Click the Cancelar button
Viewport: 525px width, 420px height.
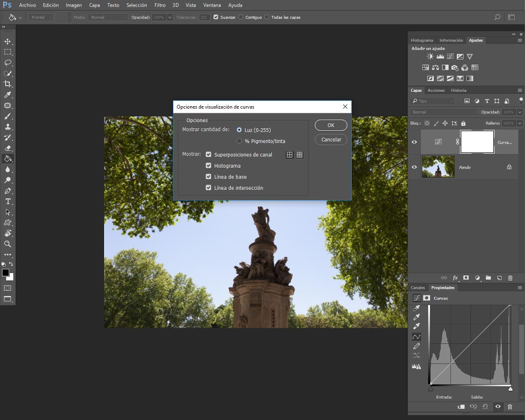[x=331, y=139]
